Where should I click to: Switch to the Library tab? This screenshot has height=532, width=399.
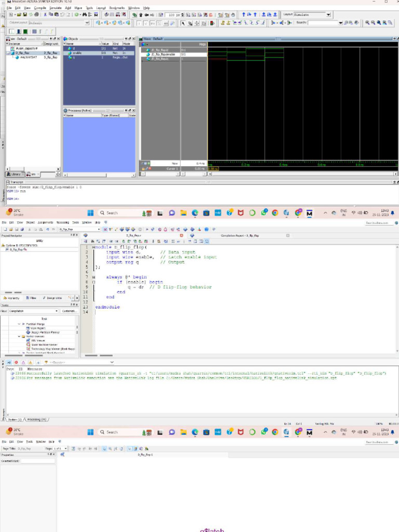[16, 174]
